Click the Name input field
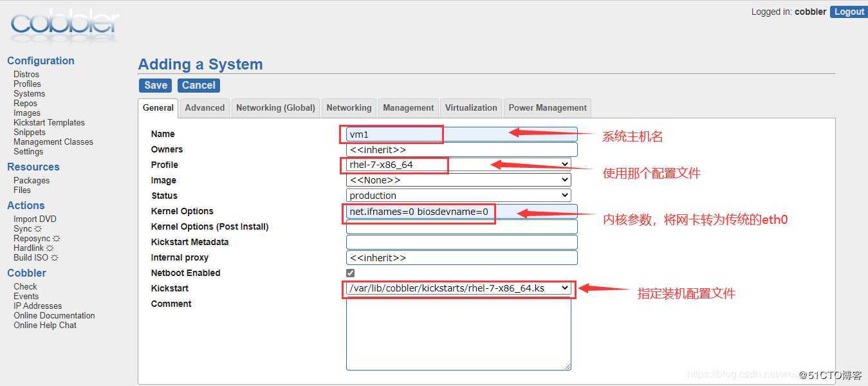 point(462,134)
